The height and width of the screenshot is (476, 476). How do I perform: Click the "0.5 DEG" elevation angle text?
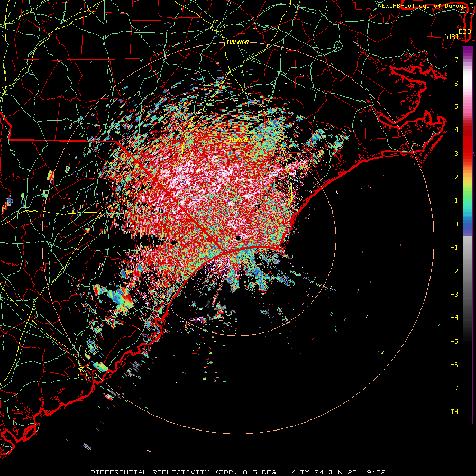[x=259, y=472]
